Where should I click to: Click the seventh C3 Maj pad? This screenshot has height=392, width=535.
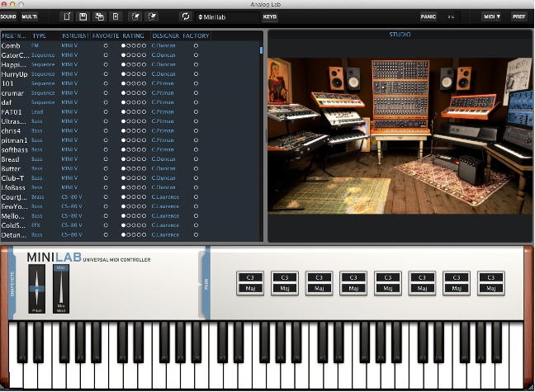click(457, 283)
